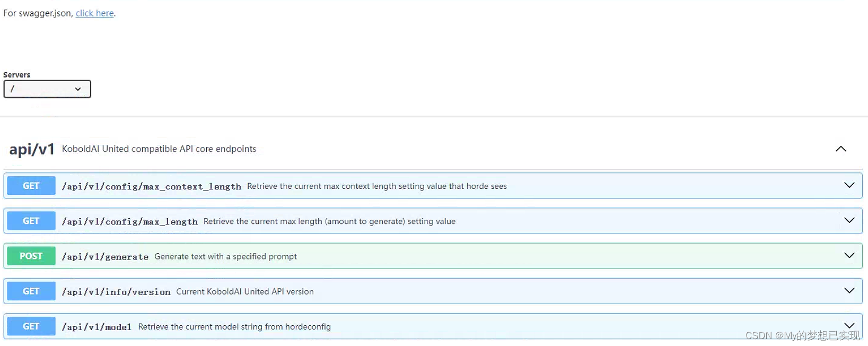This screenshot has height=346, width=868.
Task: Select path /api/v1/config/max_context_length
Action: [152, 186]
